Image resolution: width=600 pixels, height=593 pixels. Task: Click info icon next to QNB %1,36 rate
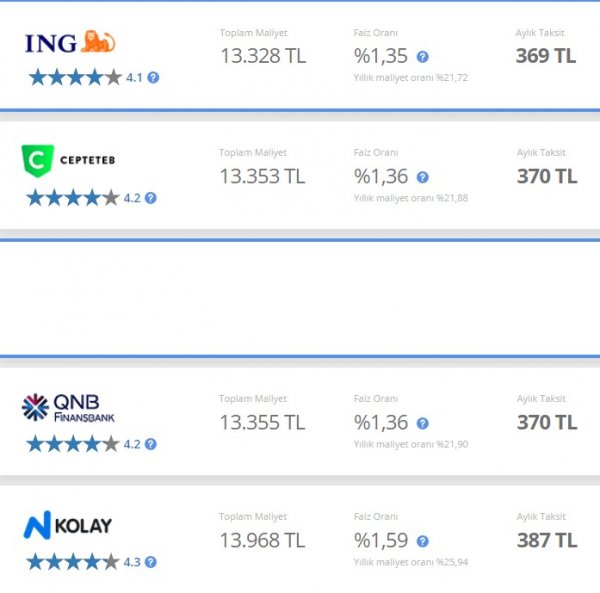pyautogui.click(x=422, y=424)
